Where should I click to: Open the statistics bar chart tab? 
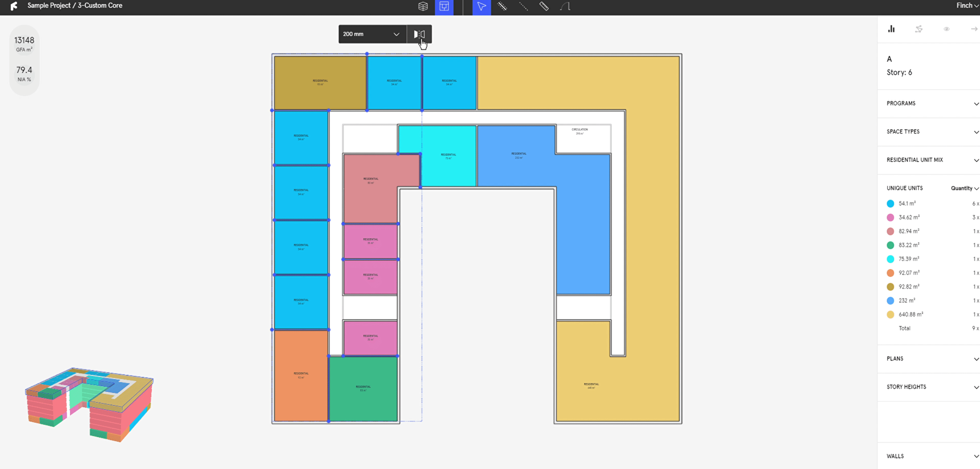pyautogui.click(x=892, y=29)
